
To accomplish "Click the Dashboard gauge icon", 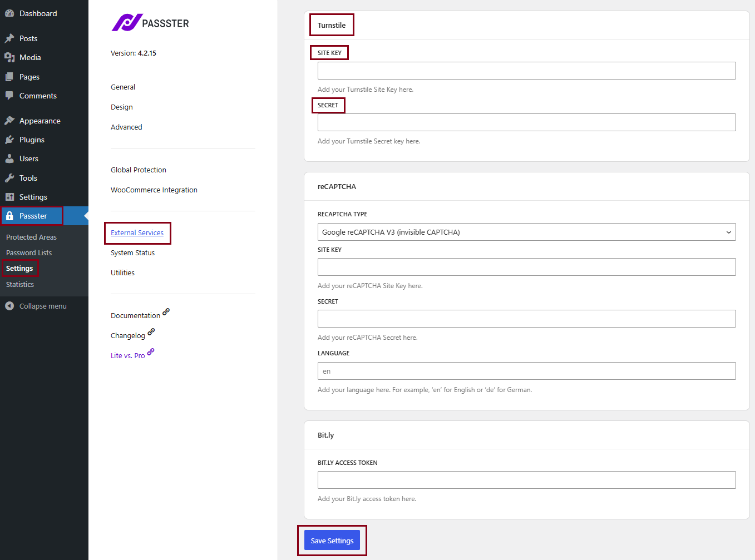I will coord(9,13).
